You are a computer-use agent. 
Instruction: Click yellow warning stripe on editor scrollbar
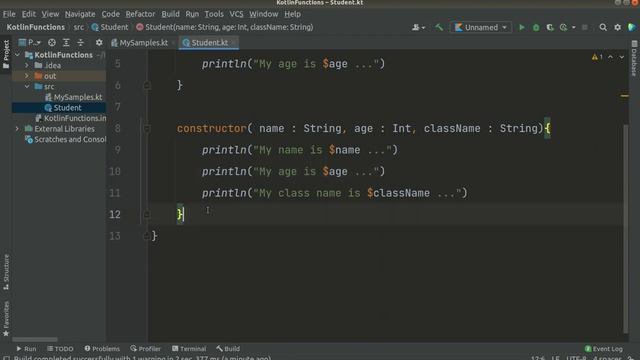coord(624,96)
